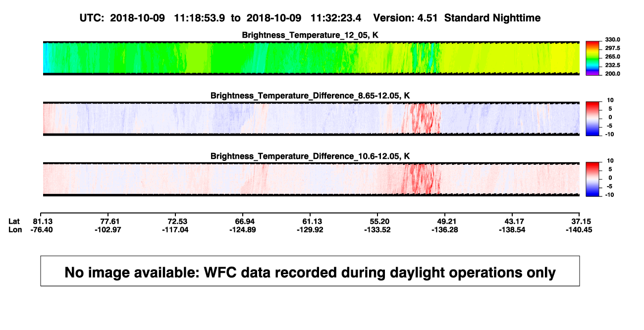Click the 10.6-12.05 blue-red colorbar

coord(593,179)
